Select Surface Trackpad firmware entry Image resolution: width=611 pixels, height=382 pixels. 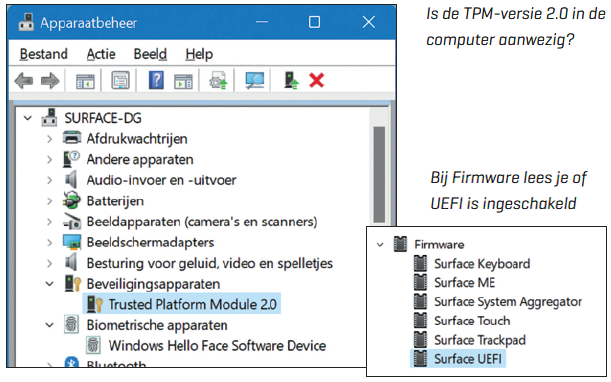tap(480, 340)
